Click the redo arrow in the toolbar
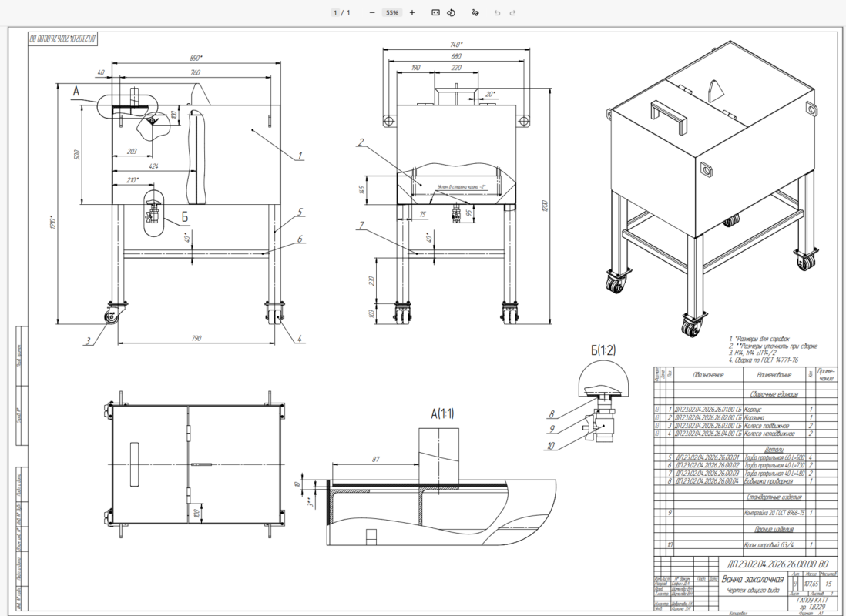The image size is (846, 616). pyautogui.click(x=512, y=12)
